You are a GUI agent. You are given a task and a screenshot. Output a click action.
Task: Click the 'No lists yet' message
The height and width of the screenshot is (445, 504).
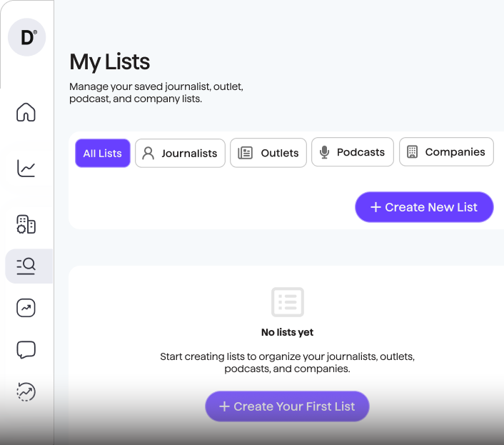coord(288,332)
